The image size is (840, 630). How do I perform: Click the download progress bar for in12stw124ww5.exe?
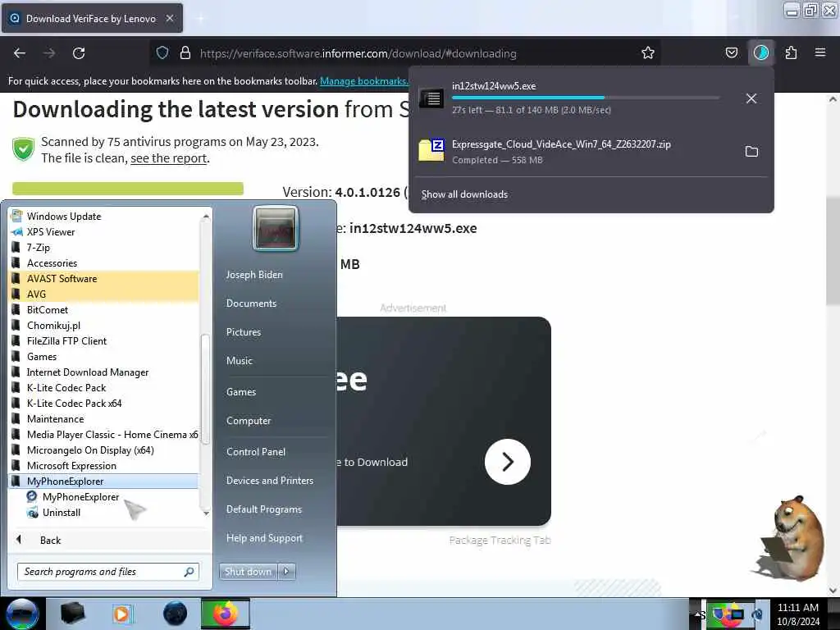click(x=586, y=98)
